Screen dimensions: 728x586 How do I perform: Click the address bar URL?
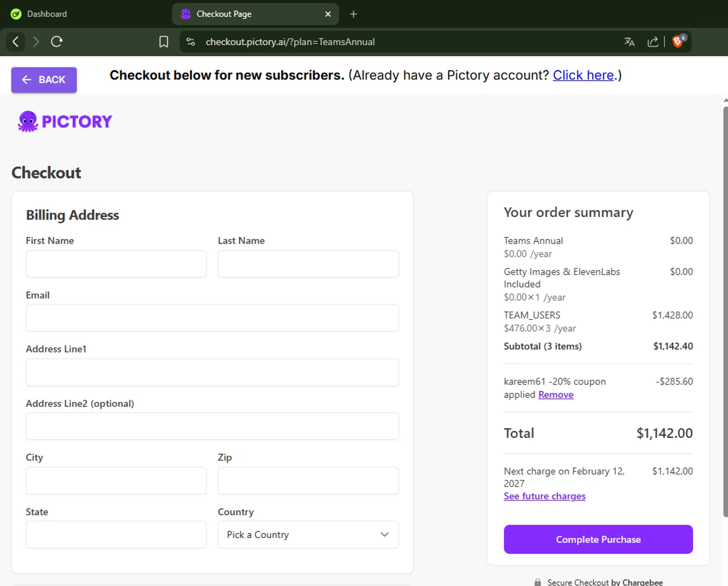[290, 42]
